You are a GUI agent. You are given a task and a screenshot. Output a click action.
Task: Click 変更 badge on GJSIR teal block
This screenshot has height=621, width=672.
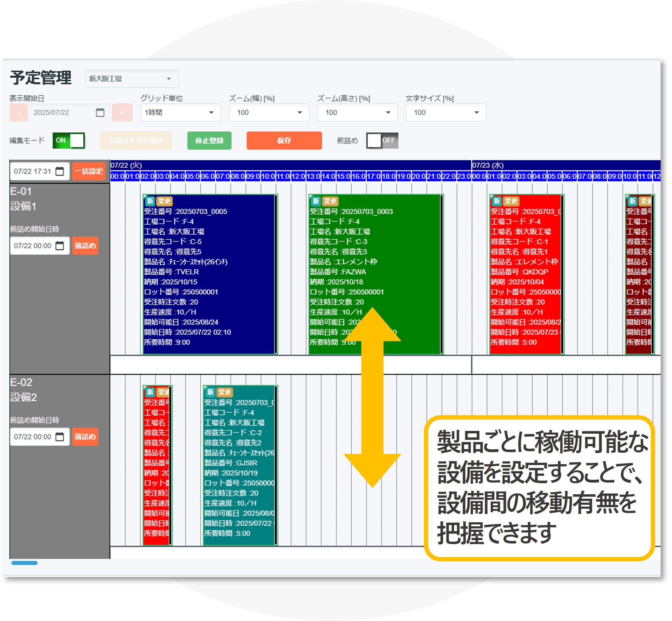pyautogui.click(x=225, y=392)
